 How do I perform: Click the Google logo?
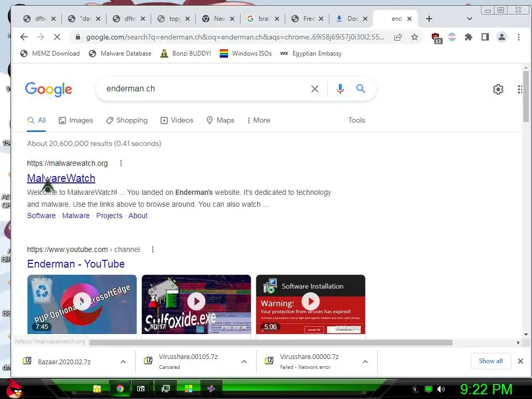pos(48,89)
